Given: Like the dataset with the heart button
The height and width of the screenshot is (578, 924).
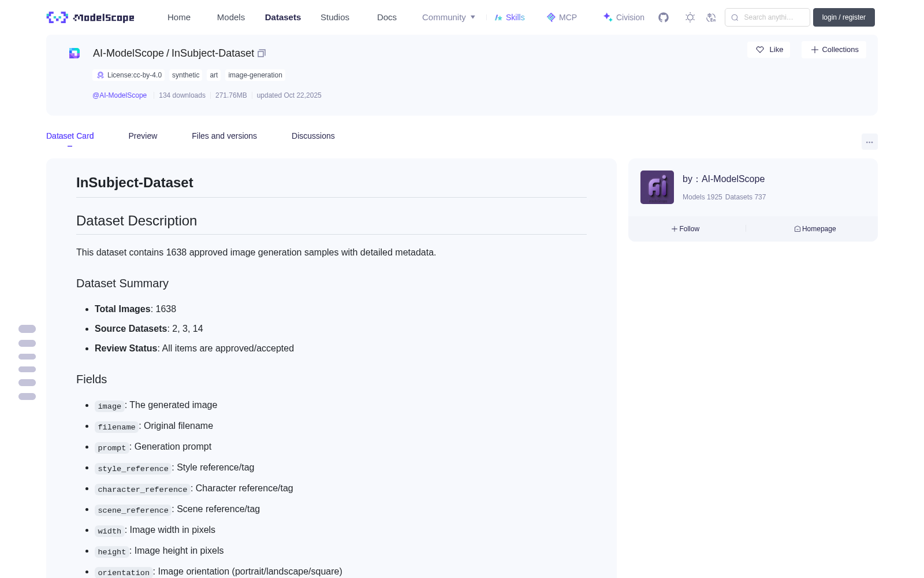Looking at the screenshot, I should click(x=769, y=50).
